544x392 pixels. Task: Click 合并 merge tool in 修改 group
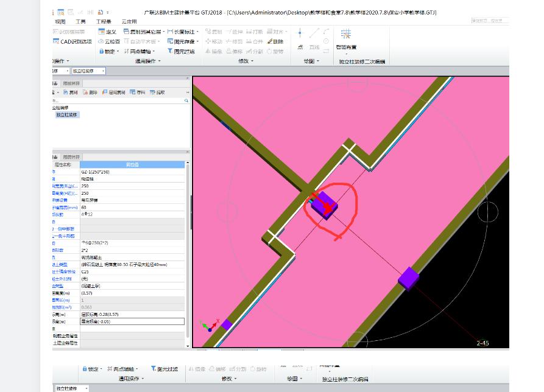(x=255, y=41)
